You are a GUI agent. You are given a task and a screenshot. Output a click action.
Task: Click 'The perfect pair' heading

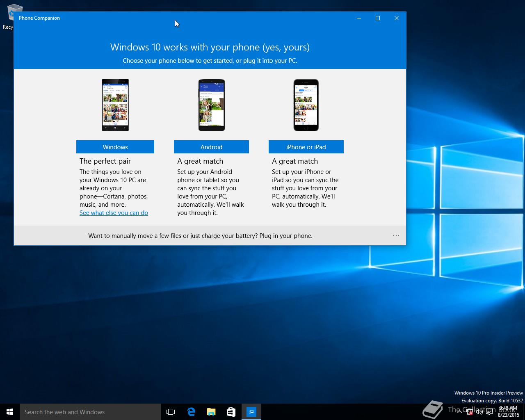point(105,161)
